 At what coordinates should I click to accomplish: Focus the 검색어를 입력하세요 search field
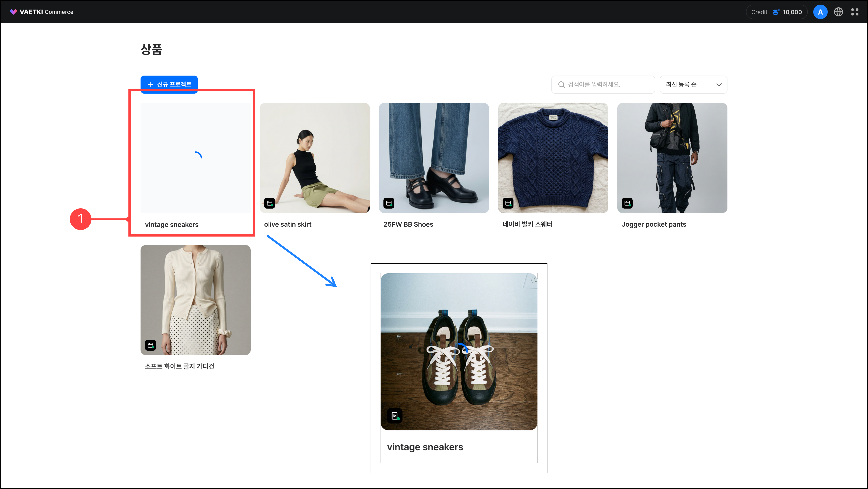click(603, 85)
